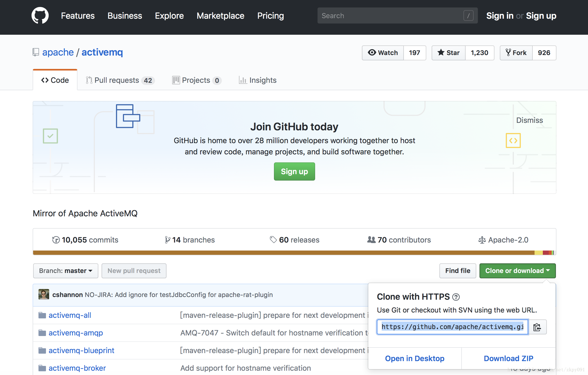The height and width of the screenshot is (375, 588).
Task: Open 14 branches list
Action: pos(190,240)
